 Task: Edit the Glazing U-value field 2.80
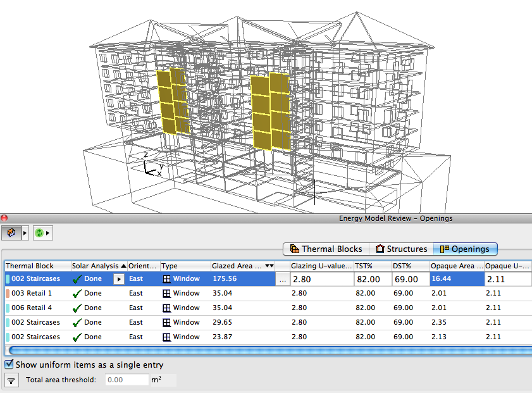(322, 279)
